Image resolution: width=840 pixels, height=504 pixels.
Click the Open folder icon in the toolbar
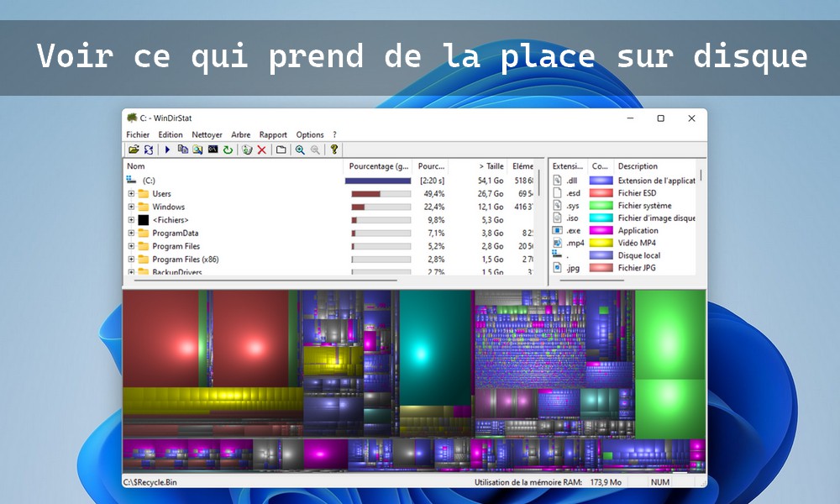pos(134,150)
